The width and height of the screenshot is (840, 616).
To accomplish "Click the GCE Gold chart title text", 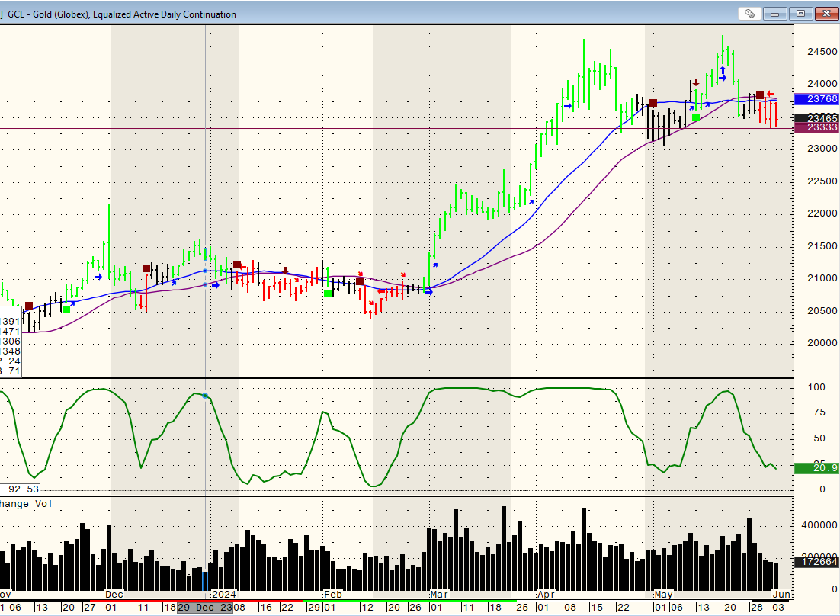I will tap(122, 14).
